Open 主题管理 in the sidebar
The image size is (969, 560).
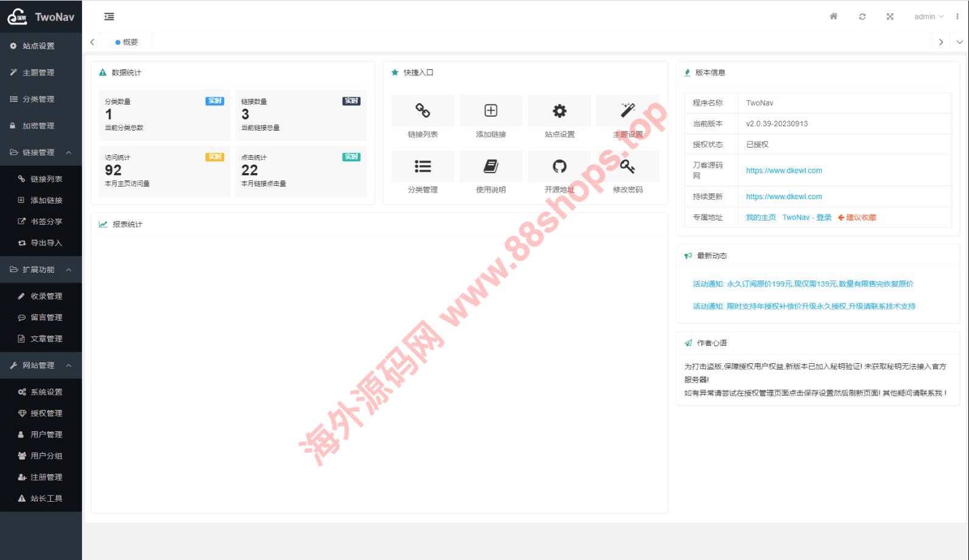[x=38, y=72]
